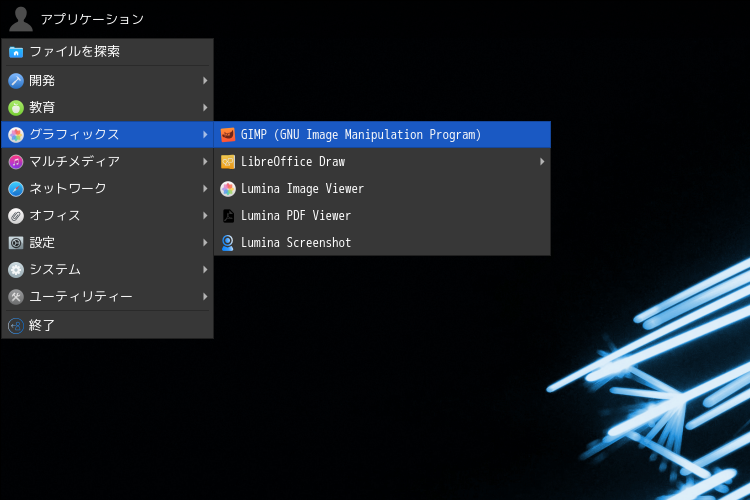Open the アプリケーション menu label

pos(92,19)
